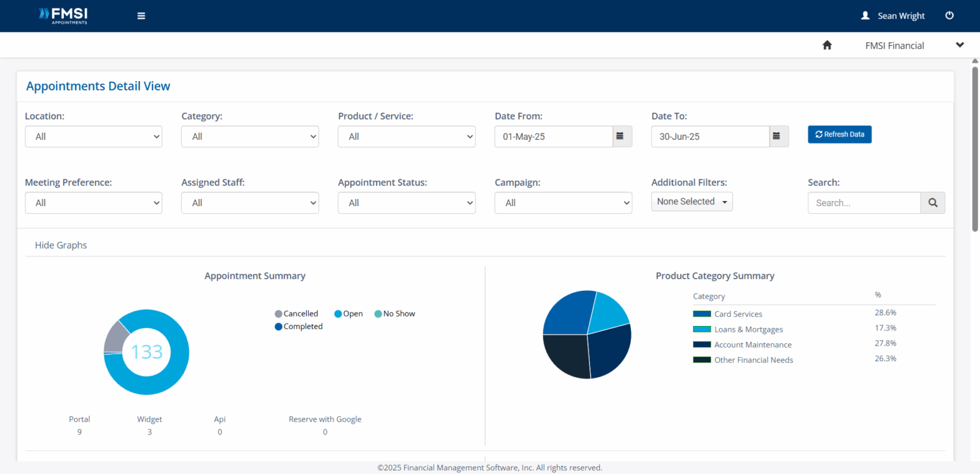Open the Appointment Status dropdown

pos(406,203)
